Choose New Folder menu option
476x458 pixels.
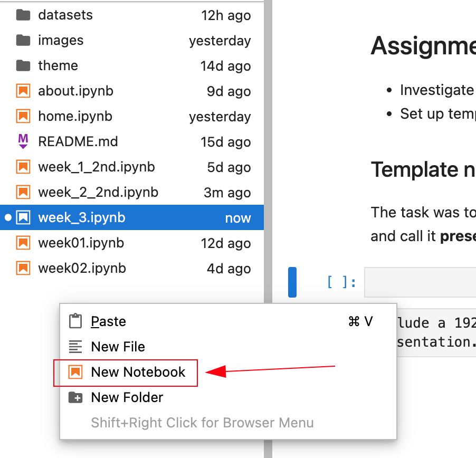pos(127,397)
